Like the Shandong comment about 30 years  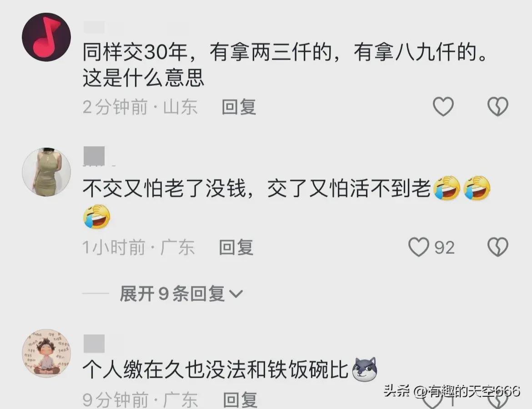[443, 106]
